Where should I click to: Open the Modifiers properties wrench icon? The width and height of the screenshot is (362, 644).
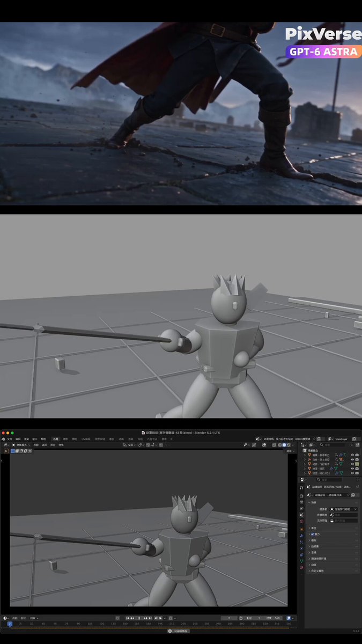[301, 536]
